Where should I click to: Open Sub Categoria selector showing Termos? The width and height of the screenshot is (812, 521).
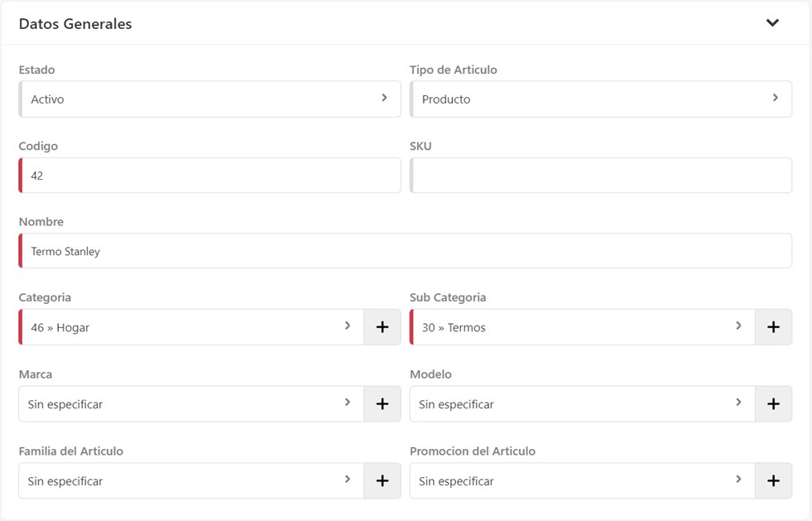pos(581,327)
